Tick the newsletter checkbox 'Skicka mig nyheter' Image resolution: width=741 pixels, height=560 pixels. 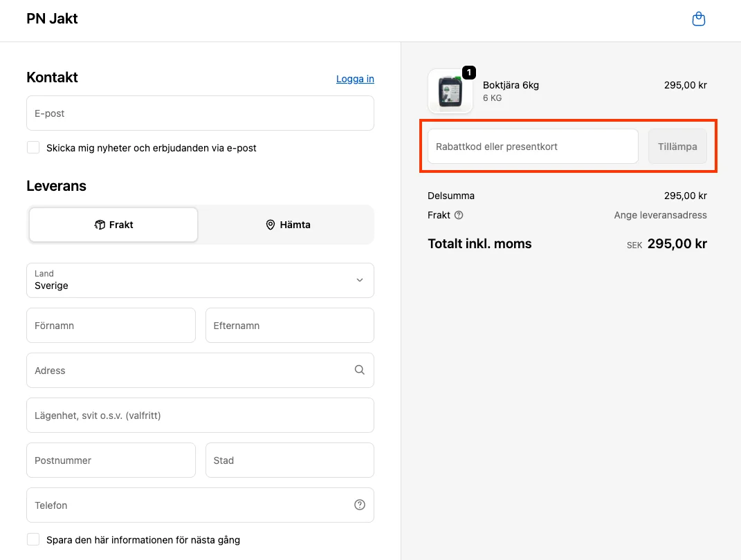[x=33, y=147]
